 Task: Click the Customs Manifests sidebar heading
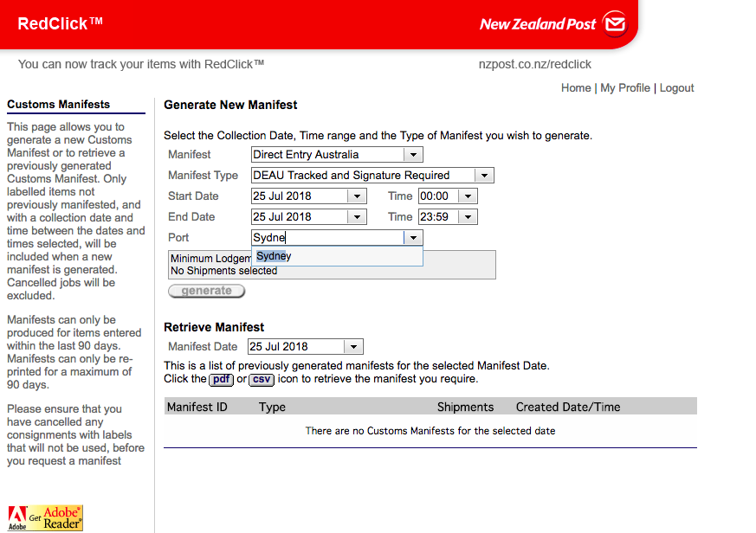pyautogui.click(x=58, y=104)
